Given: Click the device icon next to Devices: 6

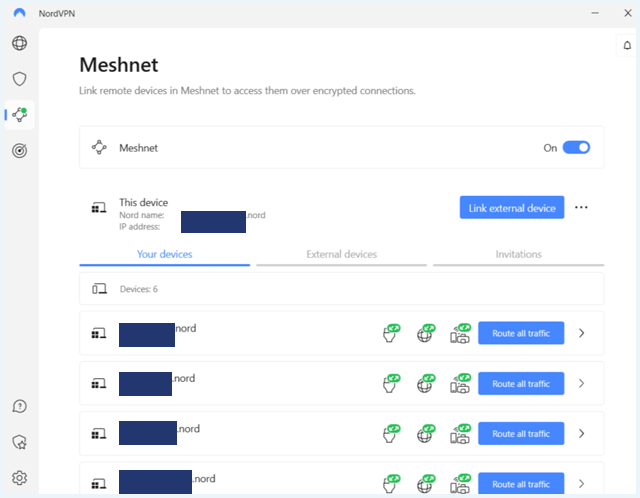Looking at the screenshot, I should [x=99, y=289].
